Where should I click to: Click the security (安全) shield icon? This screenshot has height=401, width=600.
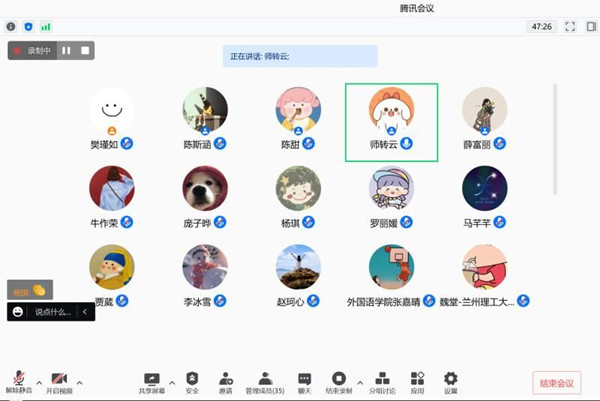pyautogui.click(x=192, y=380)
